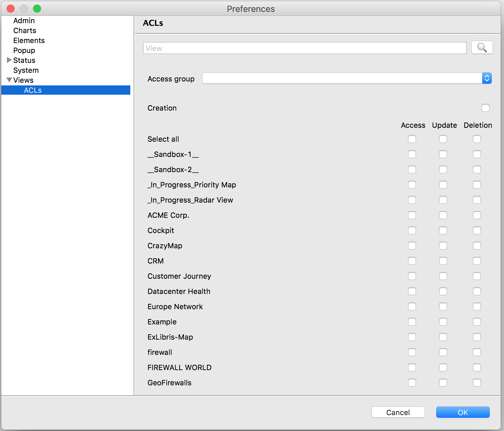Collapse the Views tree node
504x431 pixels.
point(9,80)
